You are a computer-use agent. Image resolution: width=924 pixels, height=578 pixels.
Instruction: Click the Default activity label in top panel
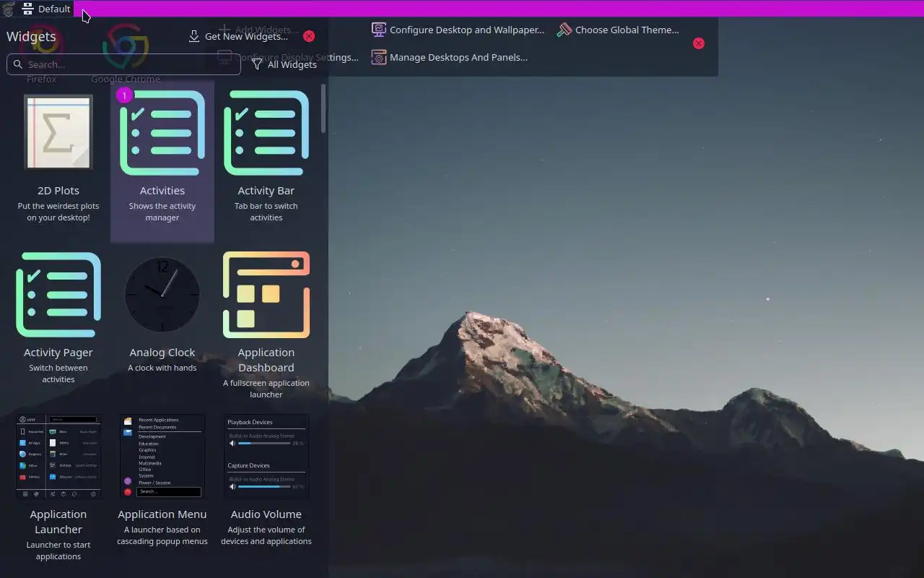click(x=54, y=9)
